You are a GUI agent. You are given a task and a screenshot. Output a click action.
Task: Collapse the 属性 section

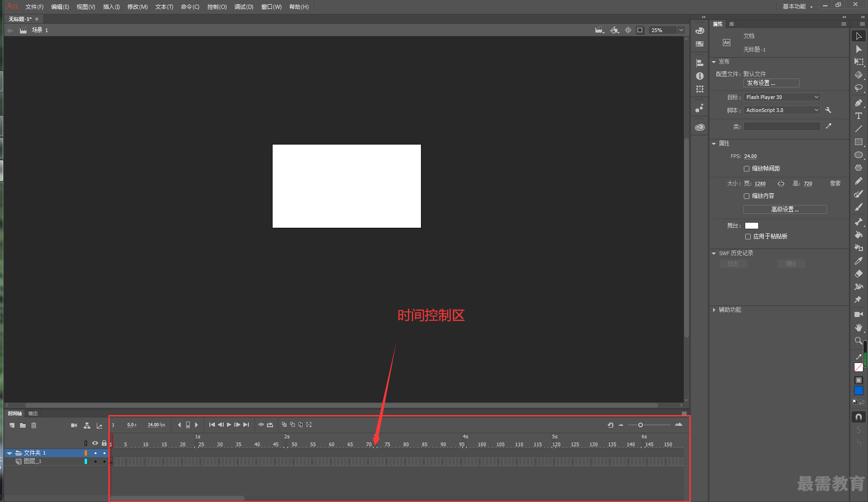(x=714, y=144)
